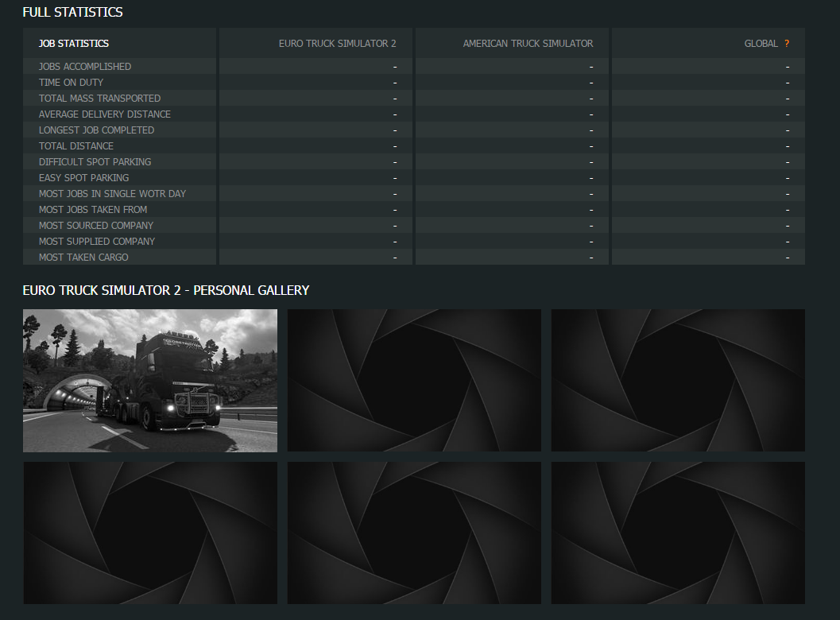Viewport: 840px width, 620px height.
Task: Click the DIFFICULT SPOT PARKING row label
Action: (x=95, y=162)
